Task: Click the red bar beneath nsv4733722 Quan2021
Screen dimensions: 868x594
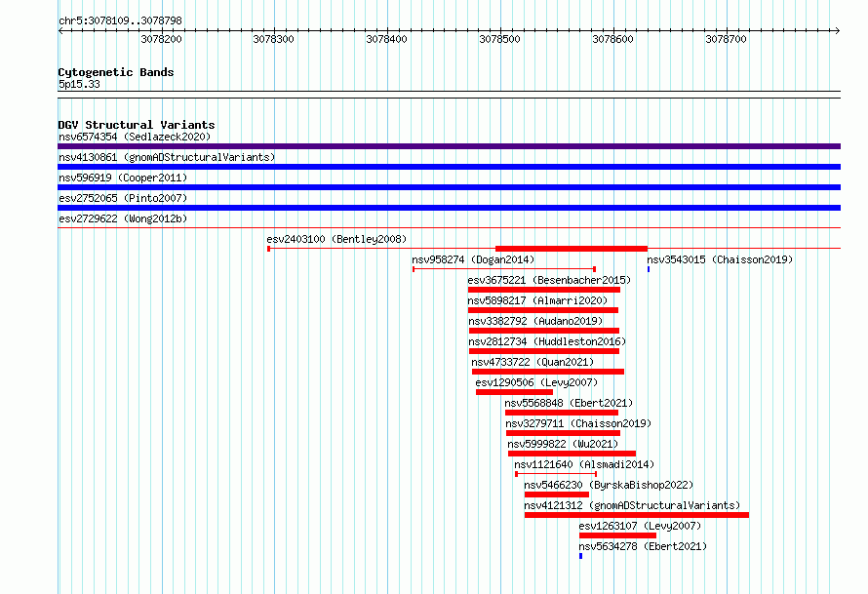Action: (548, 372)
